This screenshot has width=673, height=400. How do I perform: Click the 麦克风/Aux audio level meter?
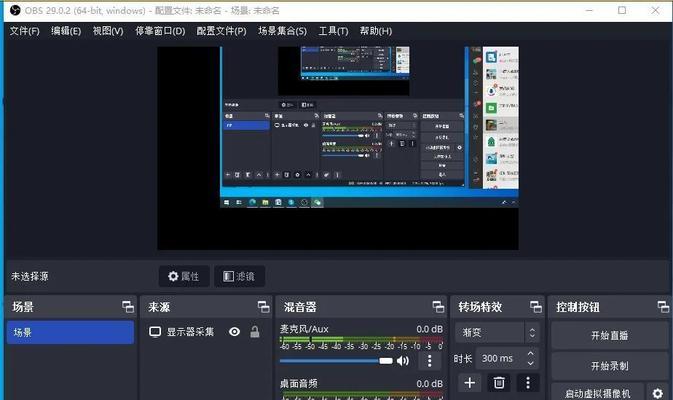[361, 340]
